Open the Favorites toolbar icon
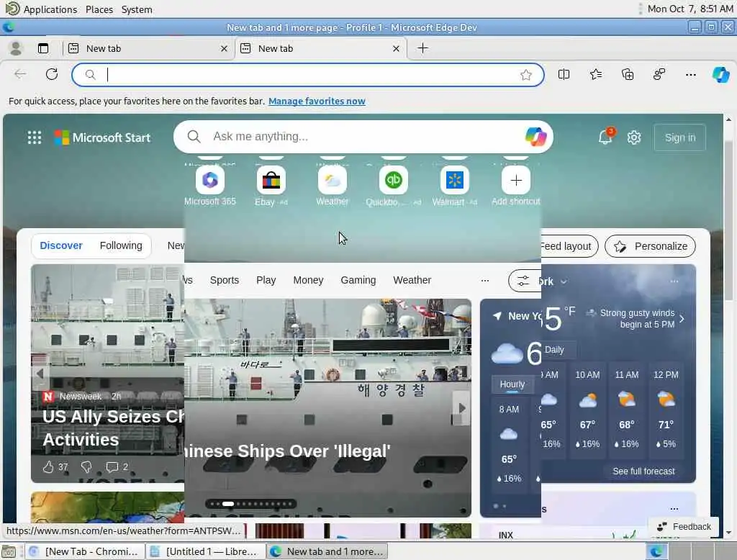Image resolution: width=737 pixels, height=560 pixels. (595, 74)
